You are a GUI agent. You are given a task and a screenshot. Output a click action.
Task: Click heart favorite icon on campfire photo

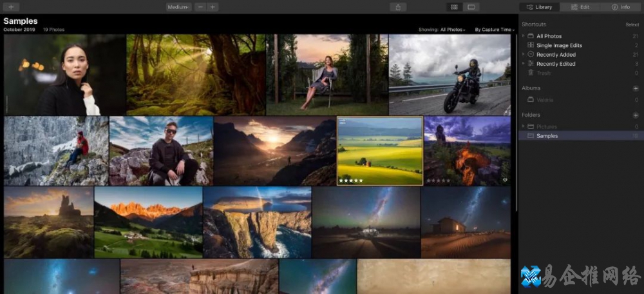coord(505,180)
